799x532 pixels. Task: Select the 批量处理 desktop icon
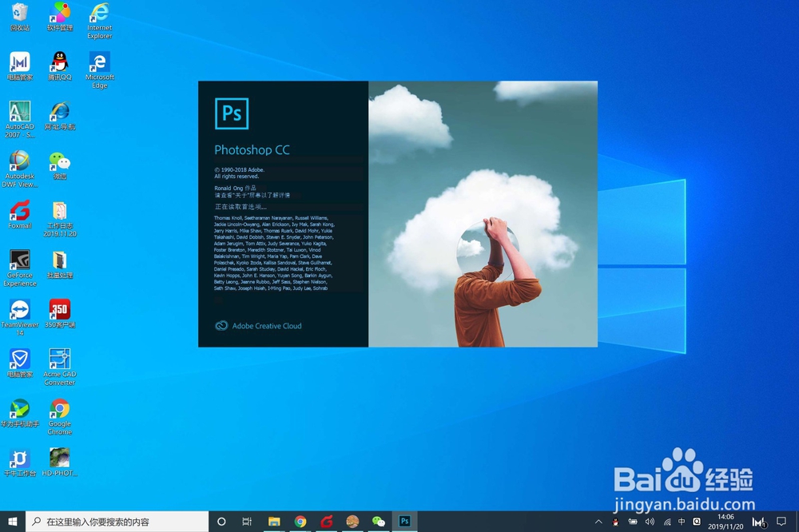60,264
